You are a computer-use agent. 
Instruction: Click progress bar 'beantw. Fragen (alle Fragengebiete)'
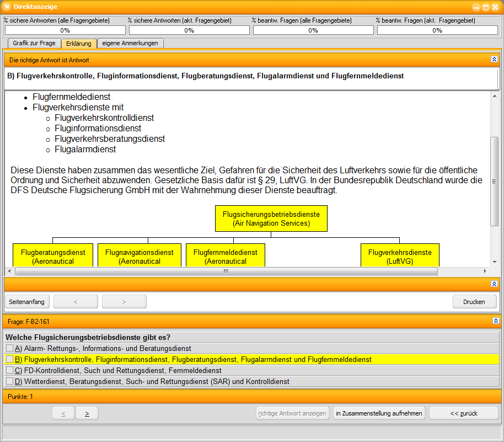[x=313, y=30]
